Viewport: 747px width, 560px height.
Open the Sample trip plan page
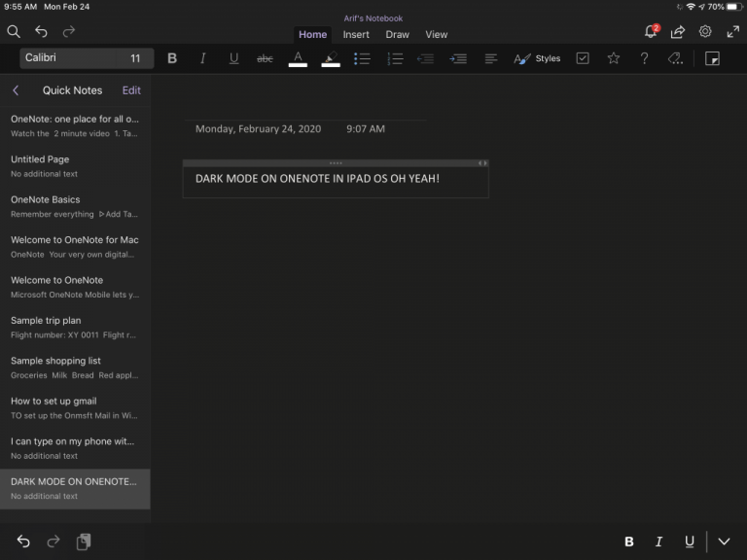[75, 328]
